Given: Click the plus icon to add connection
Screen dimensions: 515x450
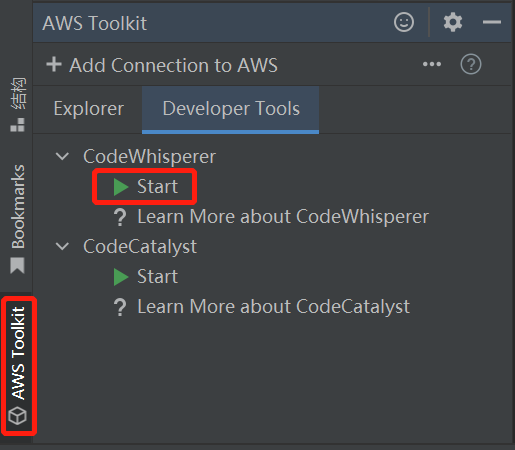Looking at the screenshot, I should (x=54, y=64).
